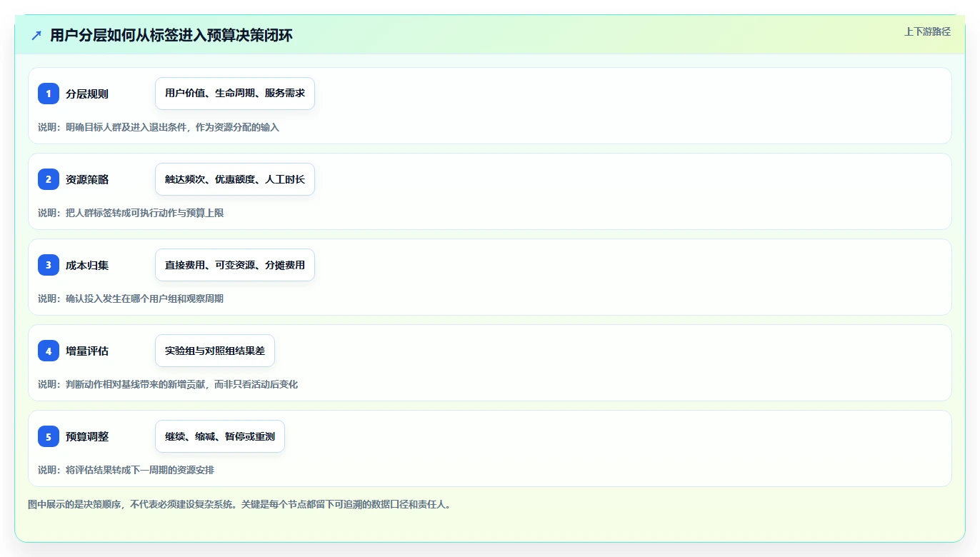Click the title 用户分层如何从标签进入预算决策闭环

coord(171,36)
